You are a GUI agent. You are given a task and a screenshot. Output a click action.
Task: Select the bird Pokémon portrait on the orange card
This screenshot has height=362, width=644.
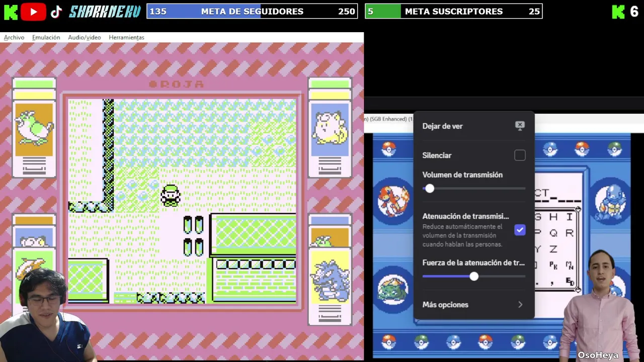click(34, 129)
